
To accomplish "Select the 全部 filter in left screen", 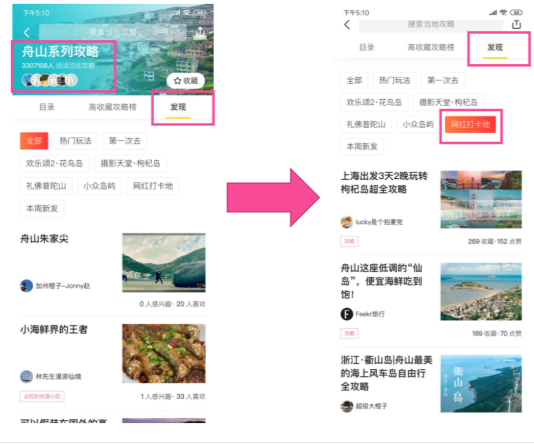I will pos(34,141).
